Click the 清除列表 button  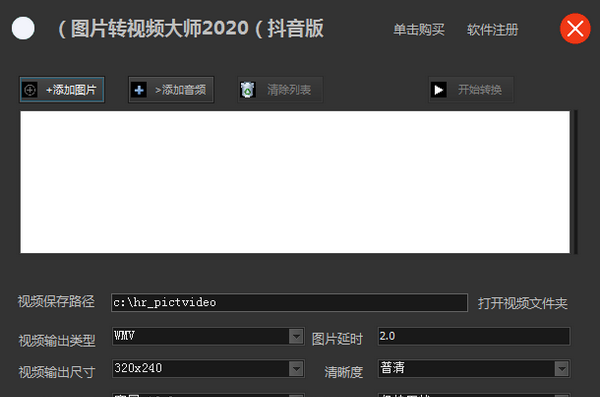(x=280, y=90)
